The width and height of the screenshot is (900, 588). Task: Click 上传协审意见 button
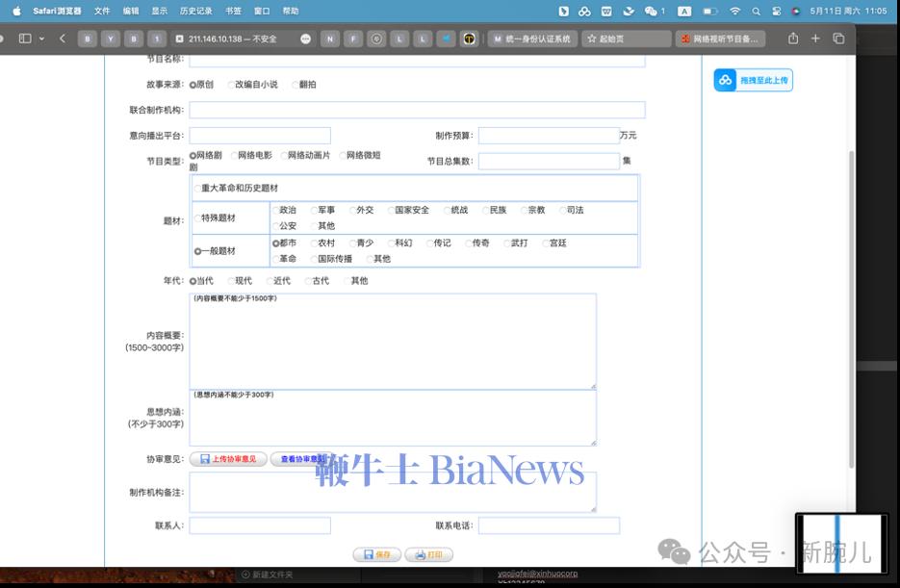click(x=228, y=459)
